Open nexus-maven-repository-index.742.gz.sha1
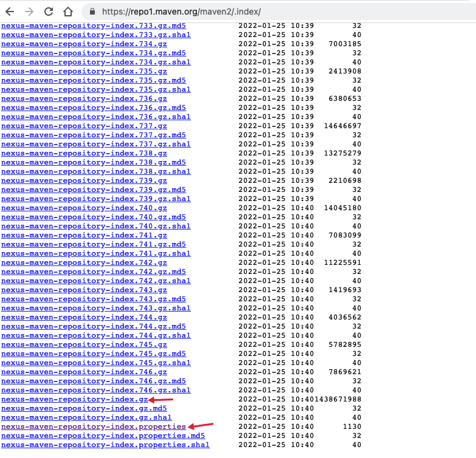 point(96,281)
